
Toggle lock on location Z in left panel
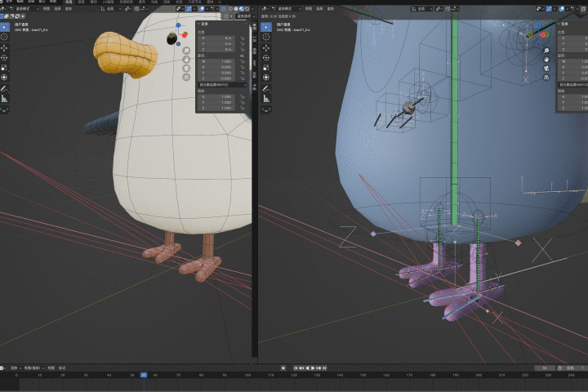[243, 50]
